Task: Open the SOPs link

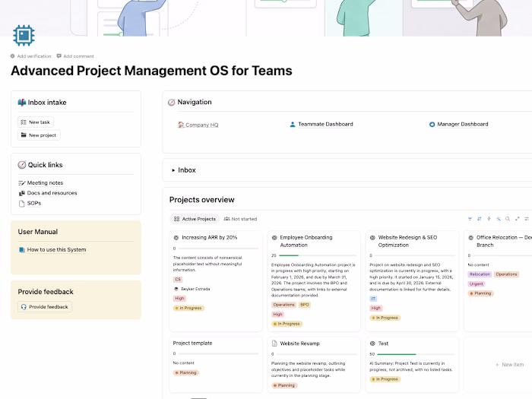Action: (34, 203)
